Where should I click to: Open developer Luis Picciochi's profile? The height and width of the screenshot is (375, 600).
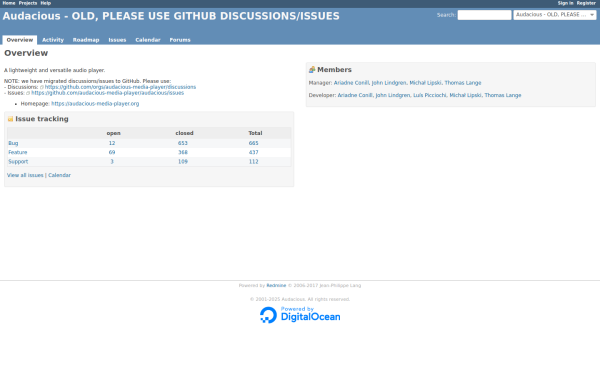[x=429, y=95]
